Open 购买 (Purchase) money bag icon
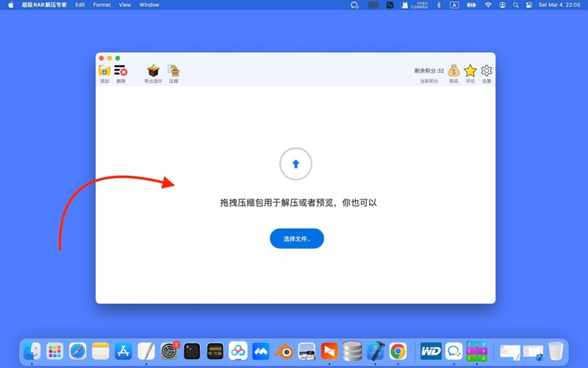Image resolution: width=588 pixels, height=368 pixels. pyautogui.click(x=453, y=71)
